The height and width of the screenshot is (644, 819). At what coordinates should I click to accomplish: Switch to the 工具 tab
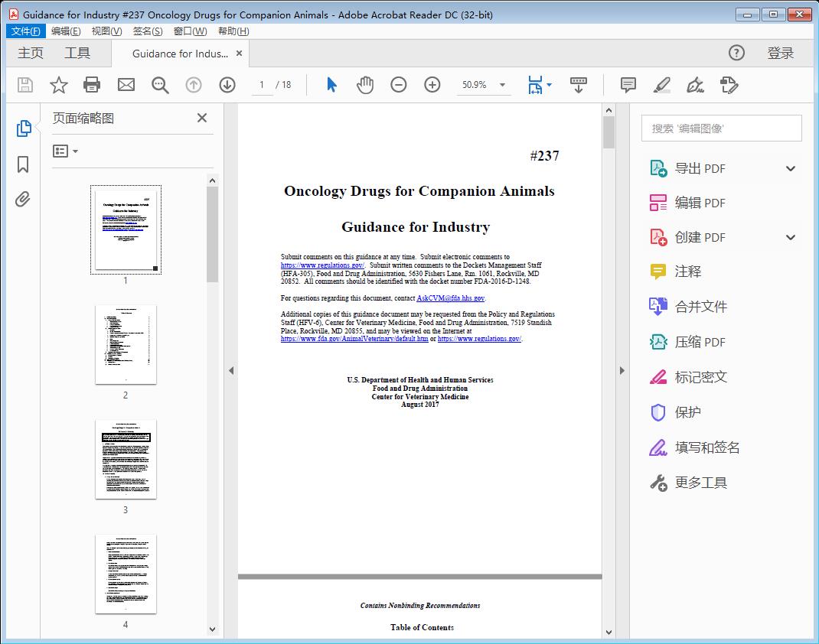[x=77, y=53]
